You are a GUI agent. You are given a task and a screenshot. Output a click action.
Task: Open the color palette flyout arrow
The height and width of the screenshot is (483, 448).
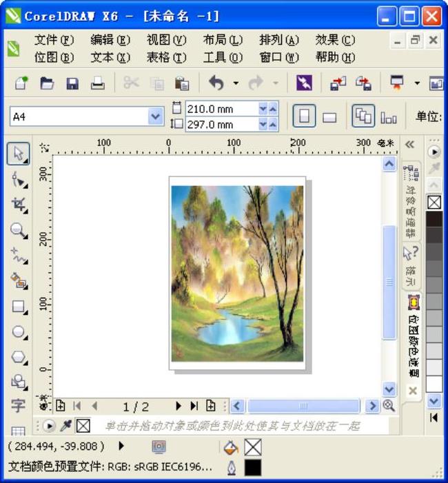tap(434, 152)
